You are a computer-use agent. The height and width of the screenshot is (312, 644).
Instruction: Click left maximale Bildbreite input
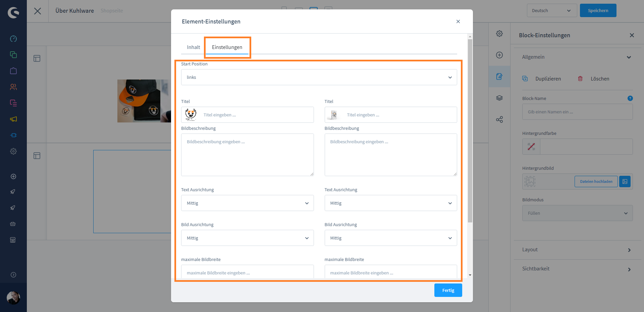248,272
